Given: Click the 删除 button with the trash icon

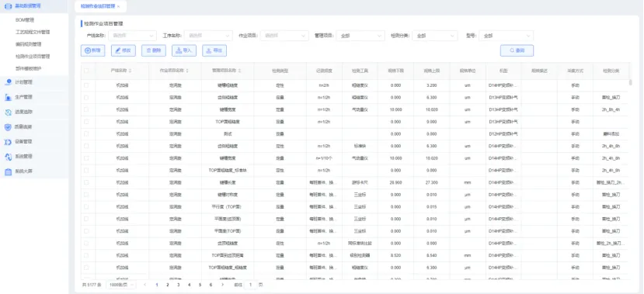Looking at the screenshot, I should point(154,50).
